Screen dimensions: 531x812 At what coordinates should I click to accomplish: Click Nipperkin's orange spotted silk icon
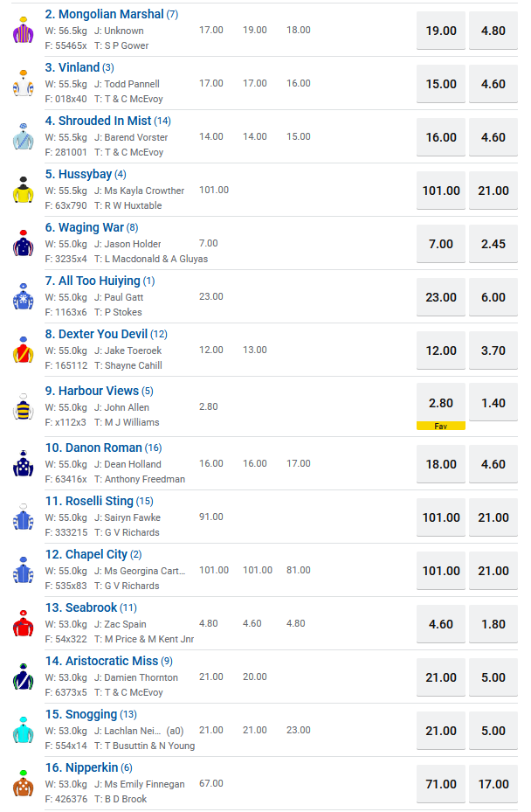23,783
